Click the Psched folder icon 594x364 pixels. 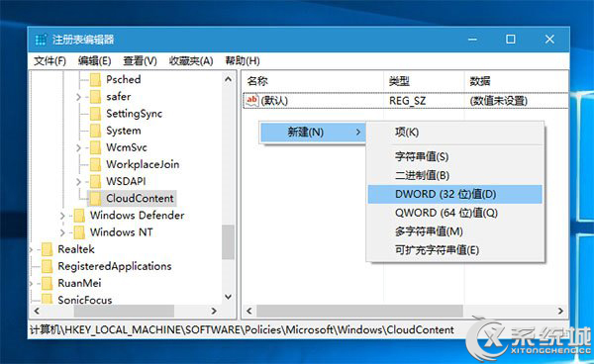click(x=95, y=79)
